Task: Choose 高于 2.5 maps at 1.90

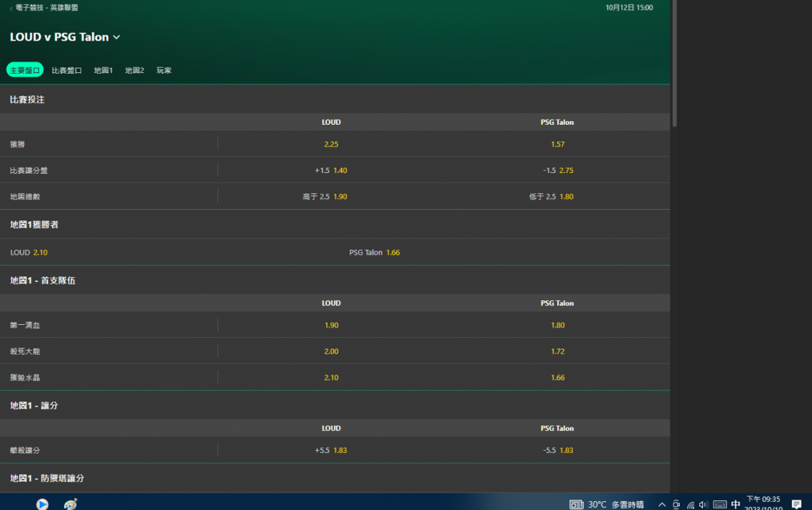Action: [x=326, y=196]
